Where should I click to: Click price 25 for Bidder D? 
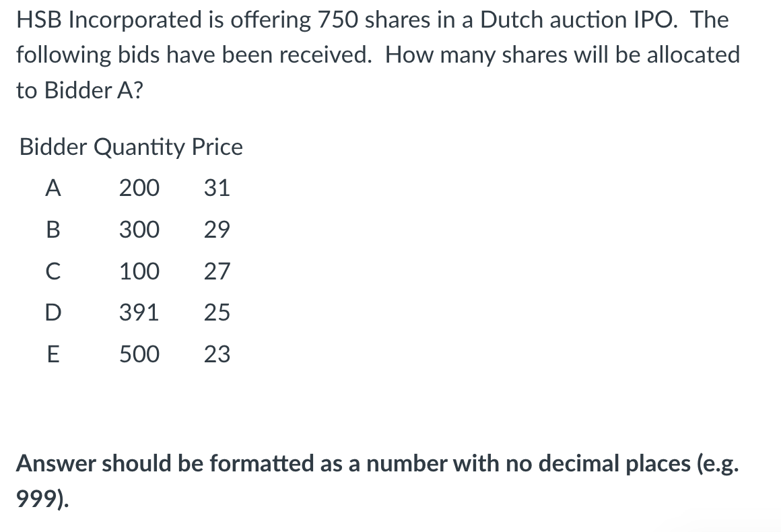(217, 313)
